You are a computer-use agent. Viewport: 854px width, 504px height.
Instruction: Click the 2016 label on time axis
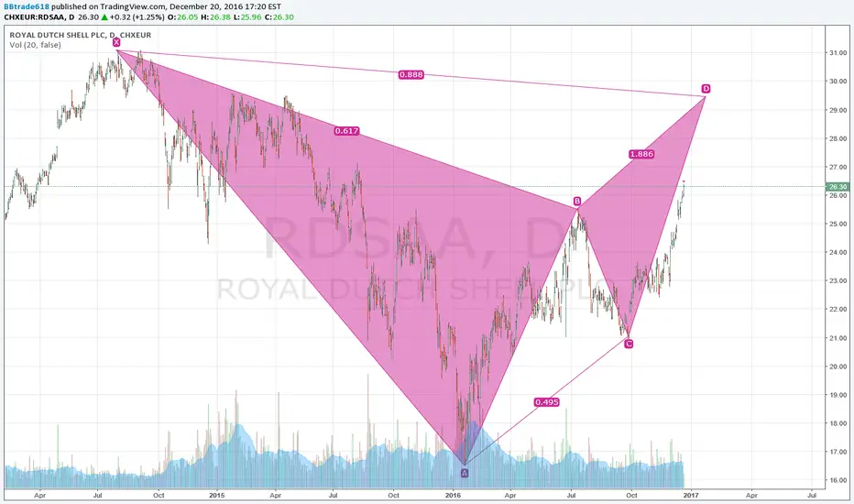tap(454, 495)
